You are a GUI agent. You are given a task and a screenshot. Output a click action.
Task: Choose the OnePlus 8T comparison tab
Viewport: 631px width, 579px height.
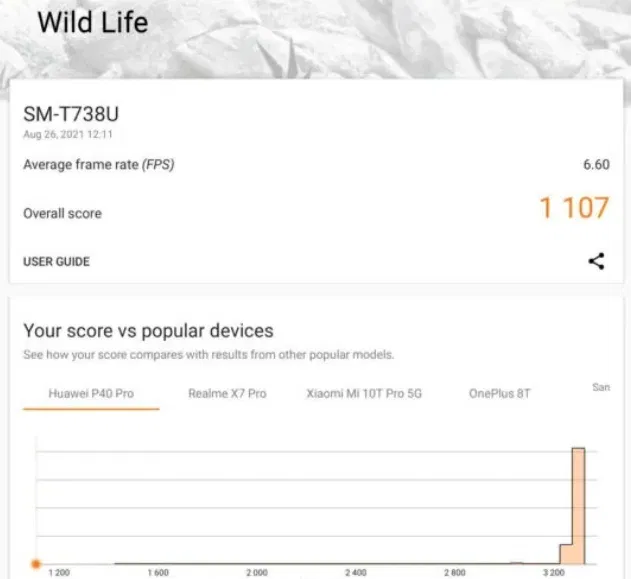click(x=499, y=394)
